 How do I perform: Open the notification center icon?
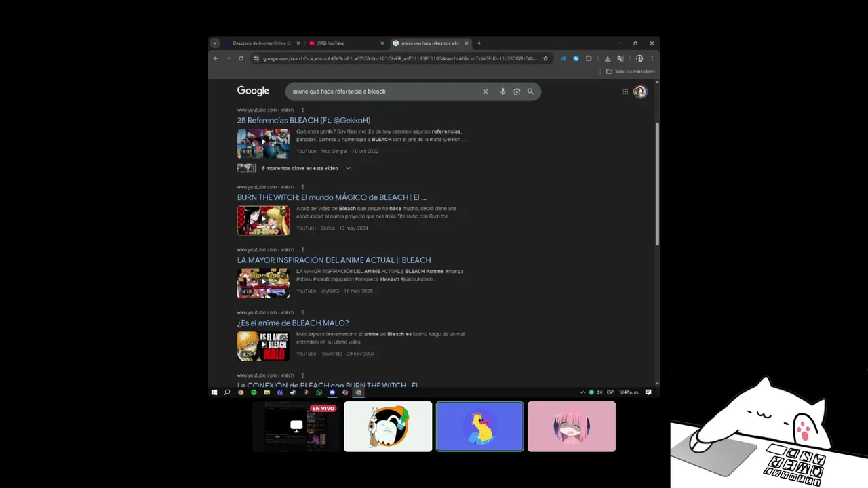point(648,392)
